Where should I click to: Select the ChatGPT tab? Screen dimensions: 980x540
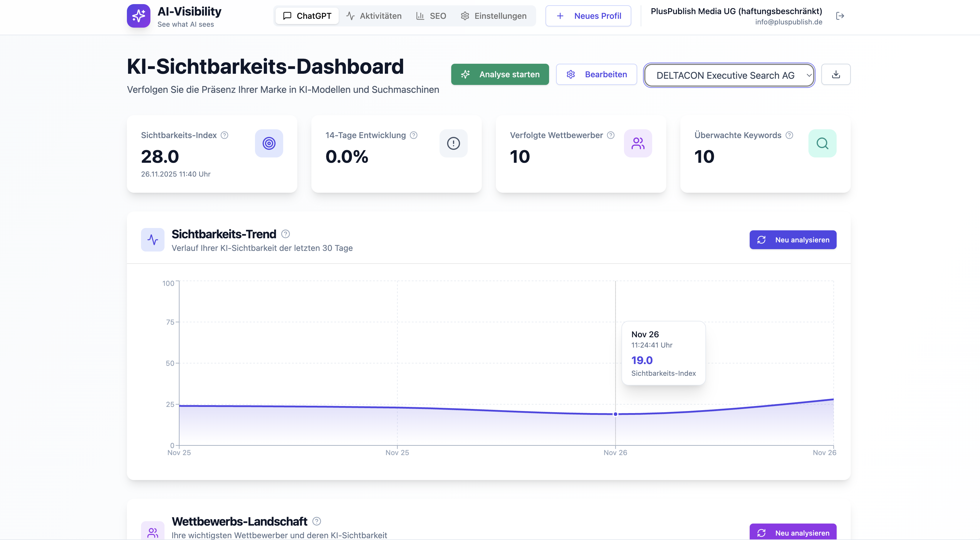click(307, 16)
